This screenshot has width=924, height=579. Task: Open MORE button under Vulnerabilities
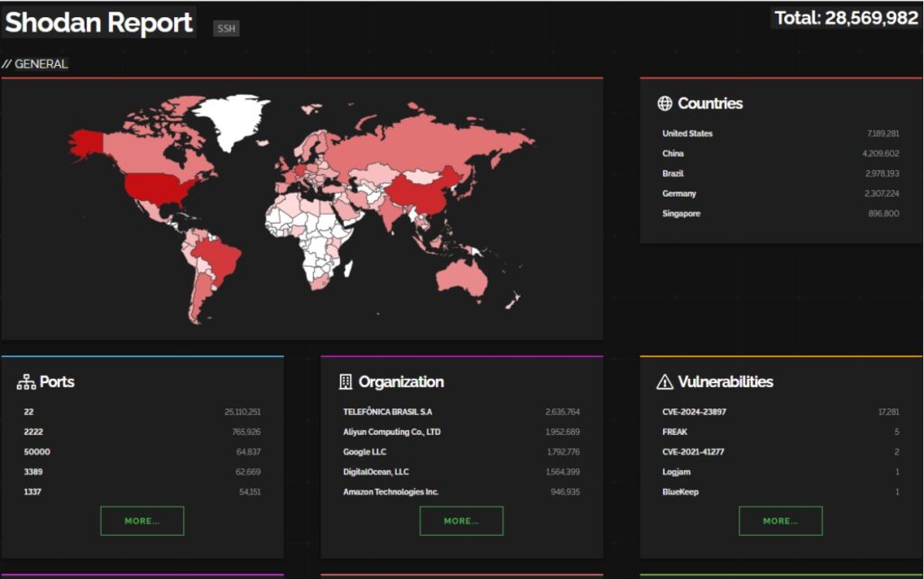(x=781, y=520)
